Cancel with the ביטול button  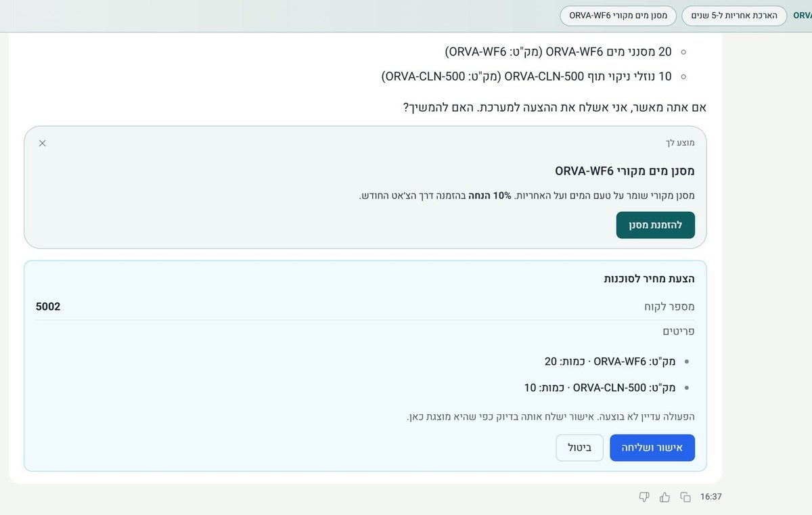pyautogui.click(x=580, y=447)
